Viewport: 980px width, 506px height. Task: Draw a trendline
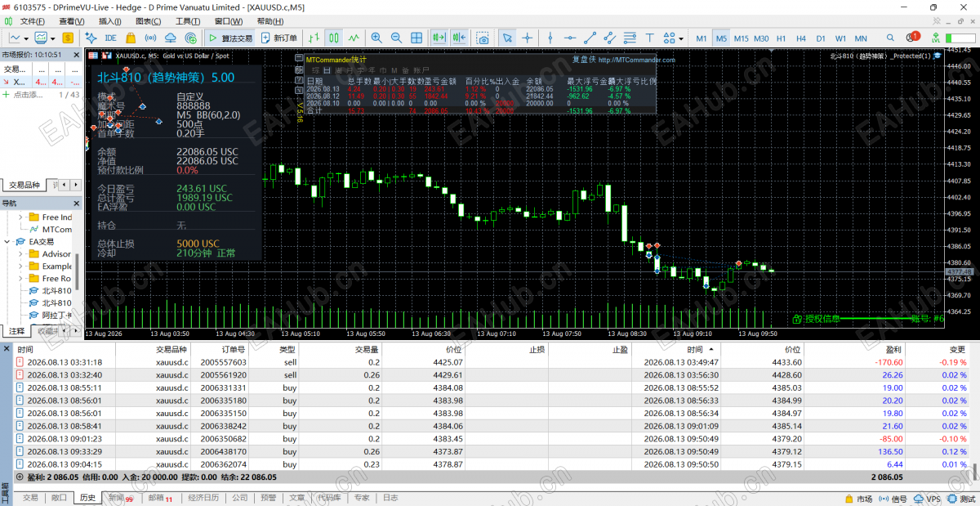click(590, 38)
